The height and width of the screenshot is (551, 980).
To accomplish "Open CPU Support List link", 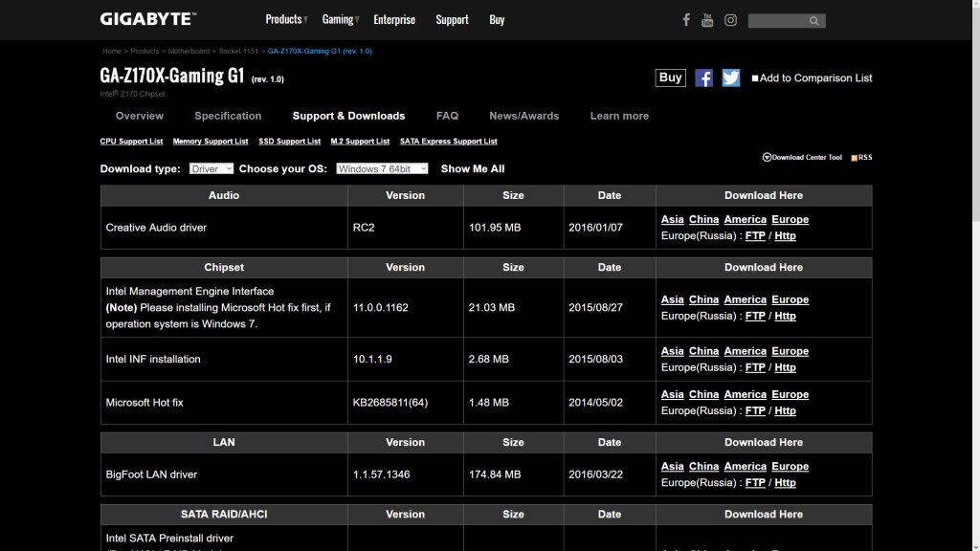I will (x=131, y=142).
